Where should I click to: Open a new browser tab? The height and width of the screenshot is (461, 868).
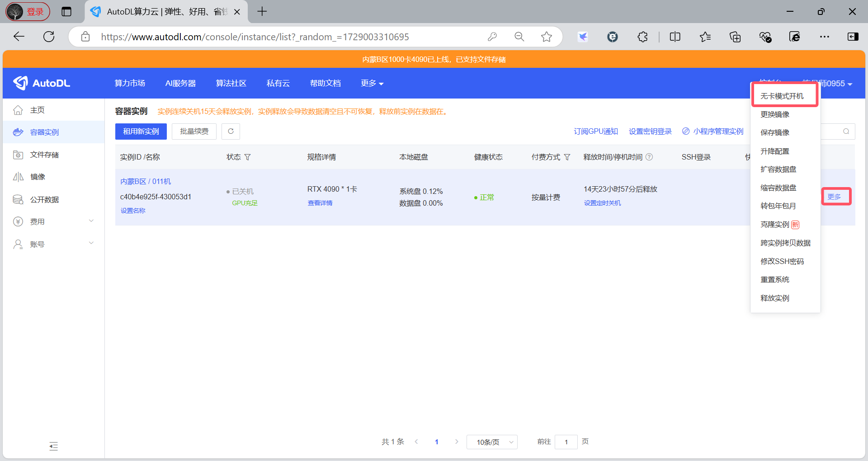pyautogui.click(x=262, y=12)
